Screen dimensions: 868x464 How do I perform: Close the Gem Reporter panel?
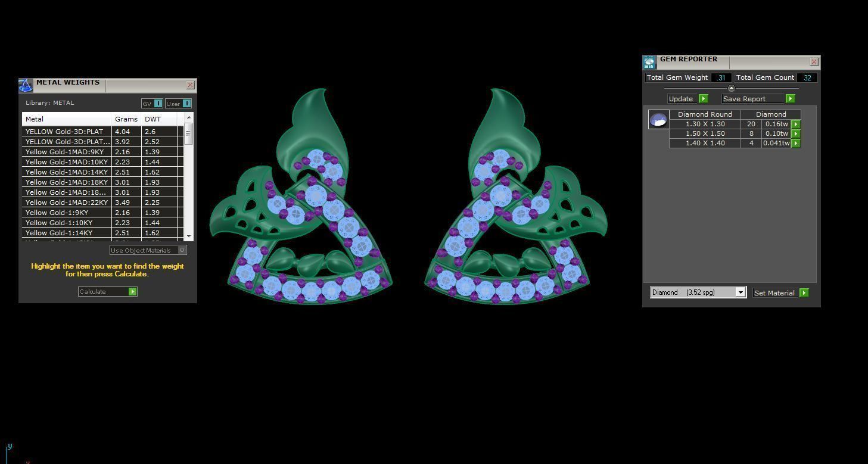pyautogui.click(x=814, y=62)
